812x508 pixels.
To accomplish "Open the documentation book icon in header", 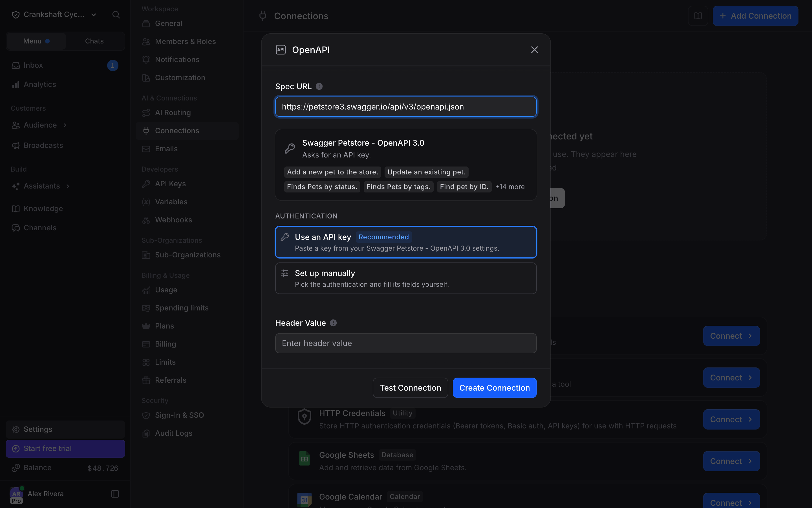I will (698, 16).
